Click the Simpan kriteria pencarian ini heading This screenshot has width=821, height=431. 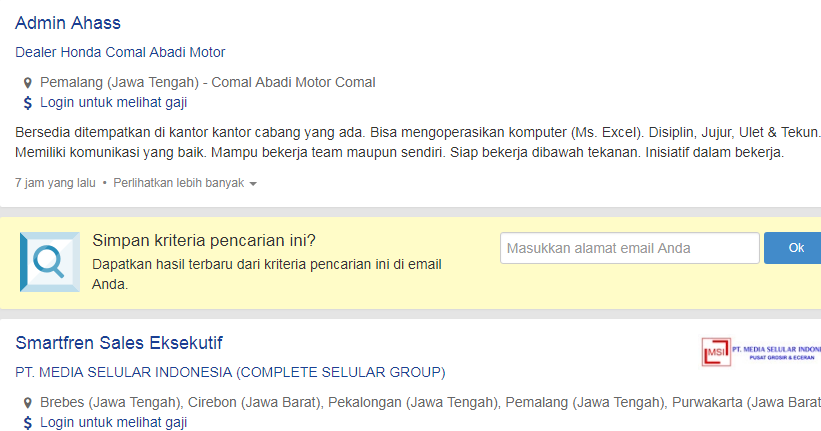(204, 240)
